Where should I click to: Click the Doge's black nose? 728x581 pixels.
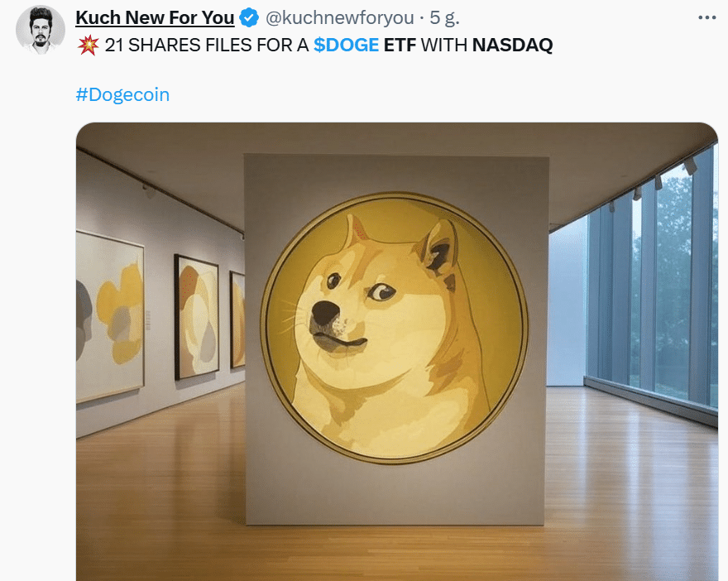tap(324, 313)
